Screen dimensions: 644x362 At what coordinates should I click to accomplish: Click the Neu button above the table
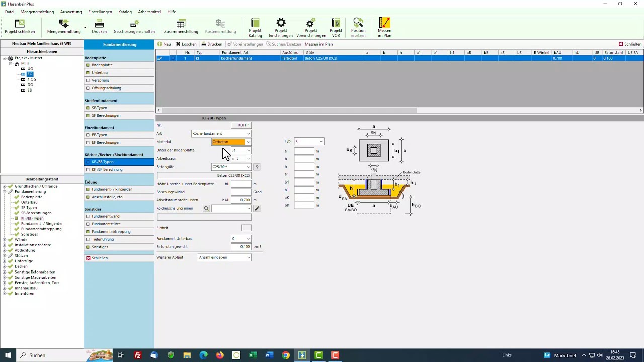pos(164,44)
